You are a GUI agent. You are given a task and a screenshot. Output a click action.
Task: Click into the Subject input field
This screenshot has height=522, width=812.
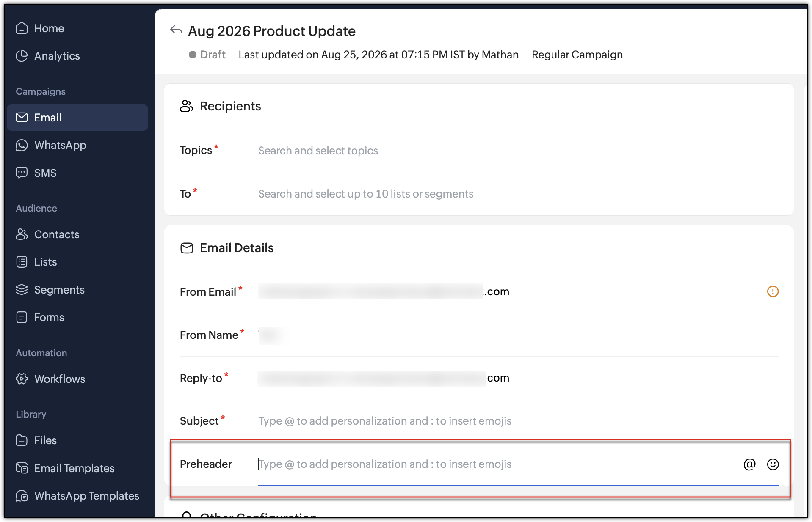point(518,421)
